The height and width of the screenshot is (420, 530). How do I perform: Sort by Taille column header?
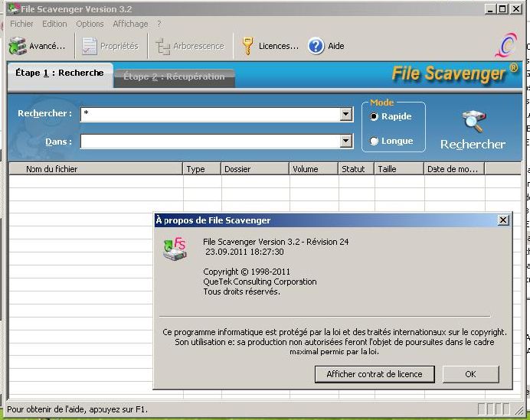pyautogui.click(x=399, y=169)
